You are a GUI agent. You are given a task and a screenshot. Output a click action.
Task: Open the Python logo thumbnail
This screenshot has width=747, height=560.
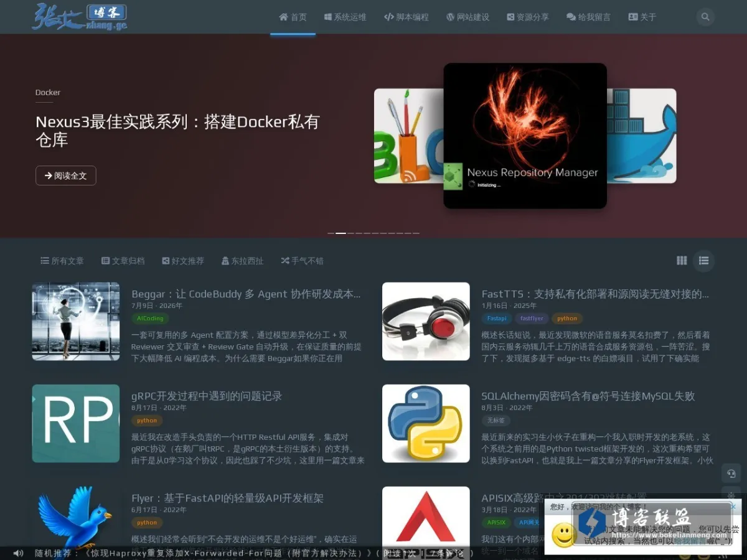click(426, 424)
